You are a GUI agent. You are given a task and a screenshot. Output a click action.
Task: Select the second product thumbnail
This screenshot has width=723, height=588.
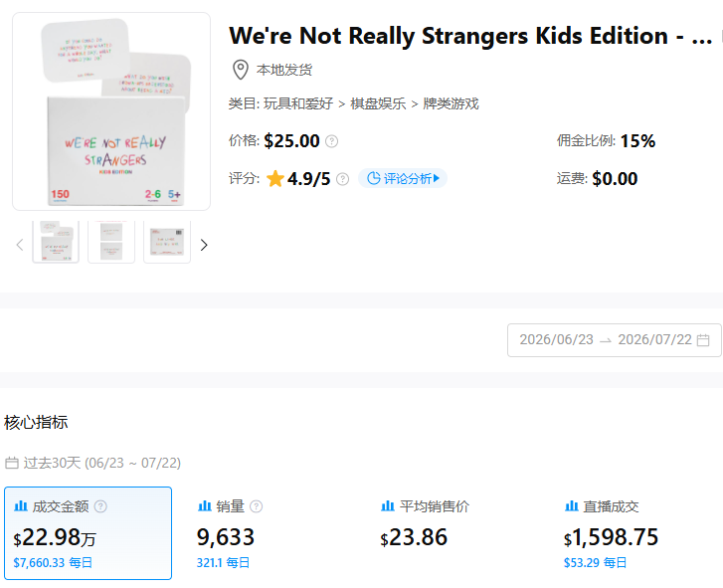click(x=111, y=242)
